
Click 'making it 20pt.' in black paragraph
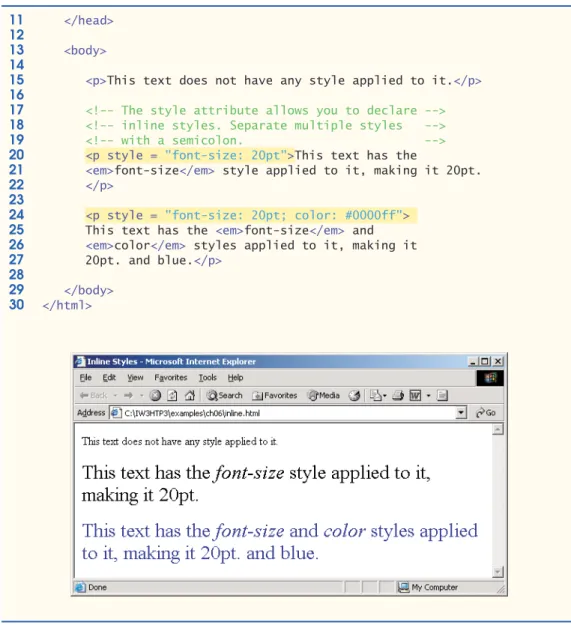pos(140,496)
